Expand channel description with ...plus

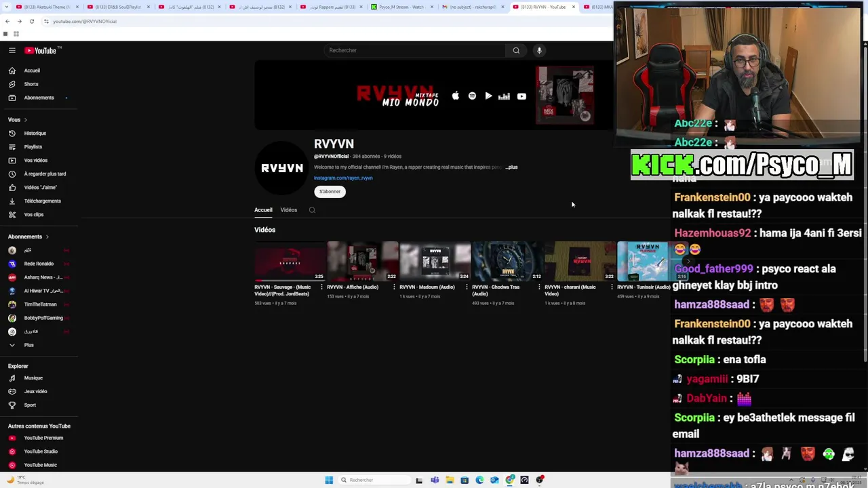coord(511,167)
